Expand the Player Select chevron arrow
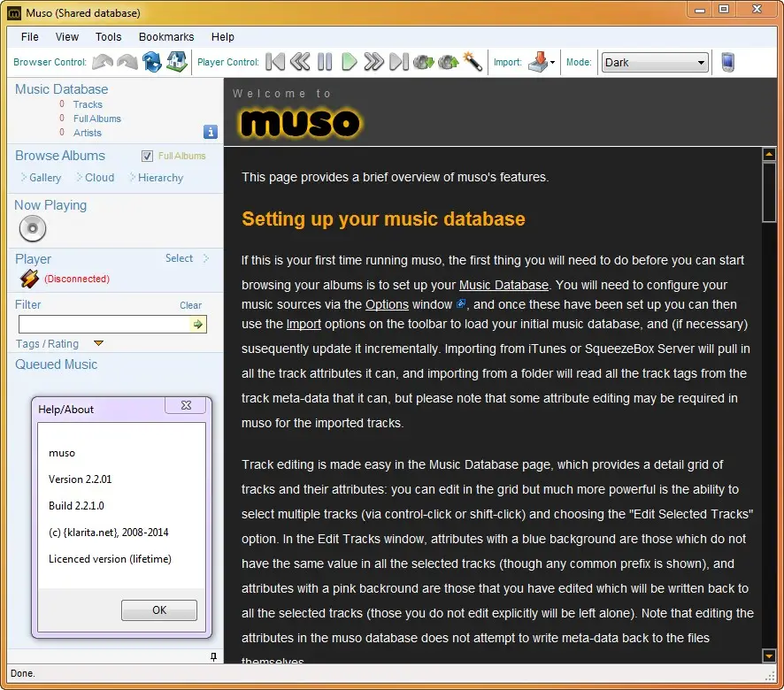Viewport: 784px width, 690px height. [206, 258]
